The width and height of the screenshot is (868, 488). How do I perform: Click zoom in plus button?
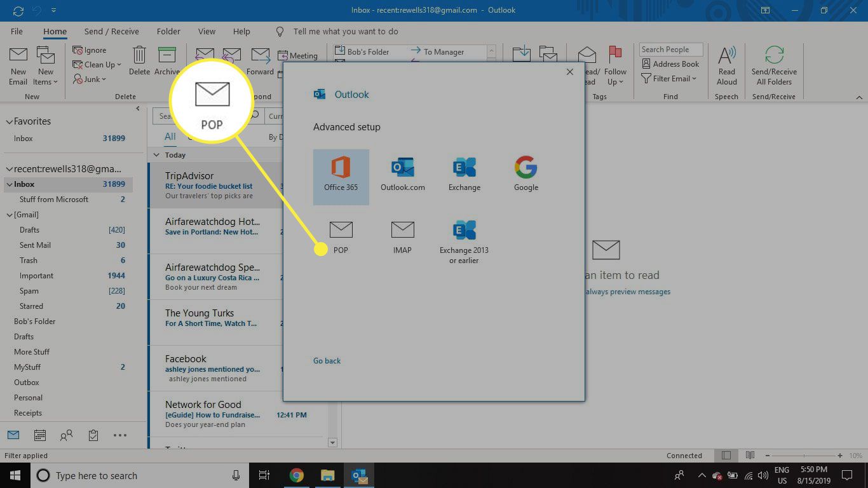[840, 455]
